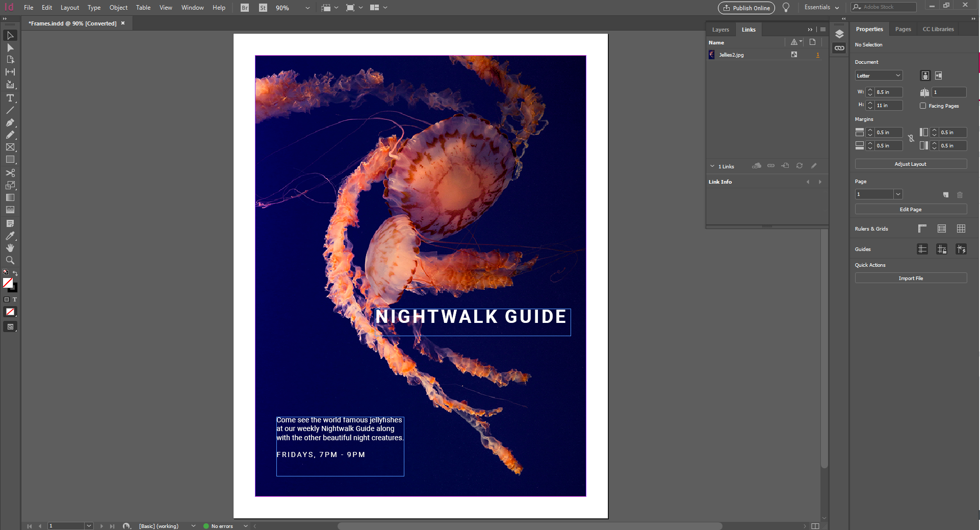Image resolution: width=980 pixels, height=530 pixels.
Task: Open the Object menu
Action: tap(118, 8)
